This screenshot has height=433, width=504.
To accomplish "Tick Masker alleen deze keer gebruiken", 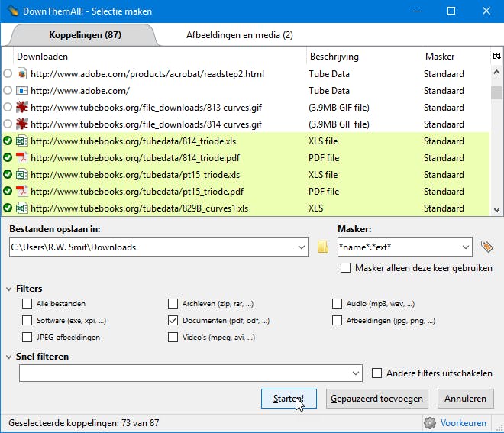I will tap(347, 268).
